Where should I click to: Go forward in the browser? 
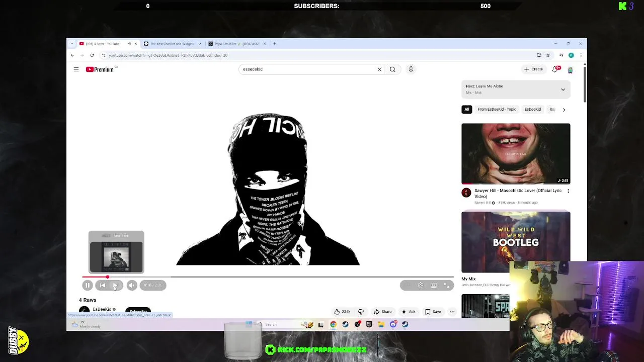pyautogui.click(x=82, y=55)
